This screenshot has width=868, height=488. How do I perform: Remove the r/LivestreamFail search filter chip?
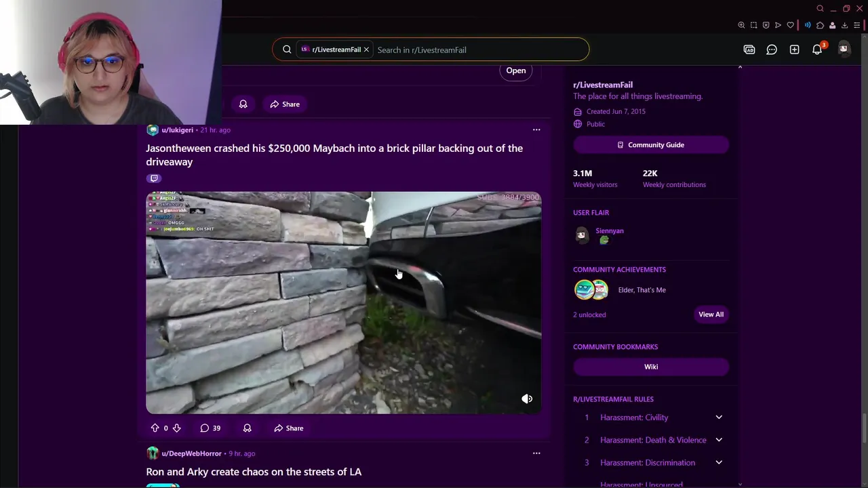(366, 49)
